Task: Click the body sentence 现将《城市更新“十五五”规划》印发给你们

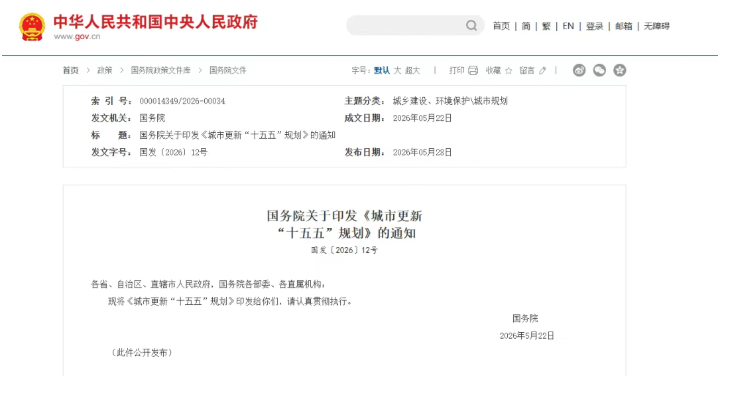Action: 194,301
